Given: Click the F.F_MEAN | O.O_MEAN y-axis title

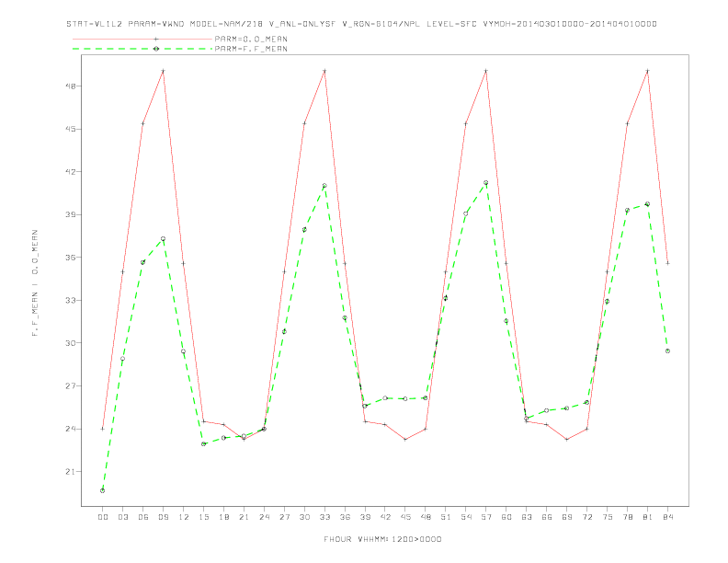Looking at the screenshot, I should pyautogui.click(x=35, y=283).
